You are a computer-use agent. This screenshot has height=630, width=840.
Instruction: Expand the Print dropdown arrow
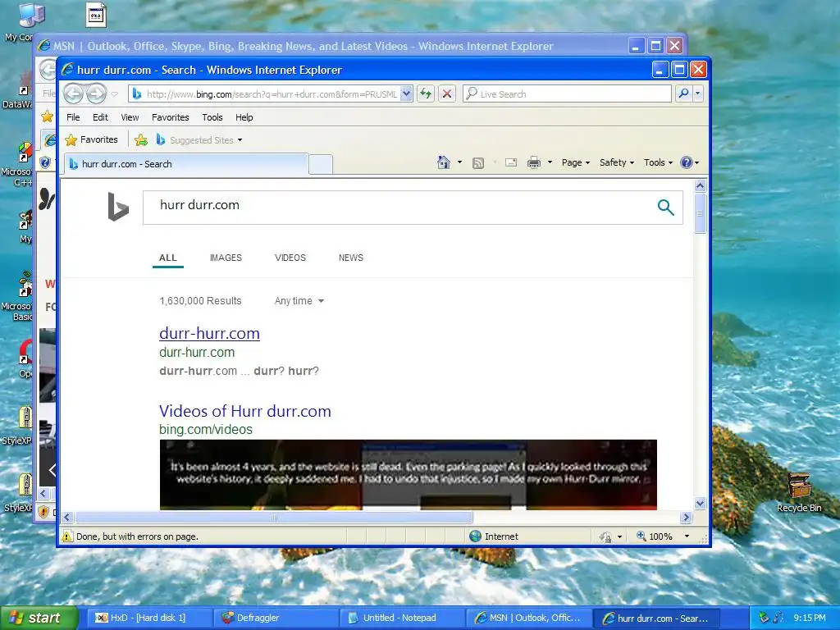click(x=550, y=162)
